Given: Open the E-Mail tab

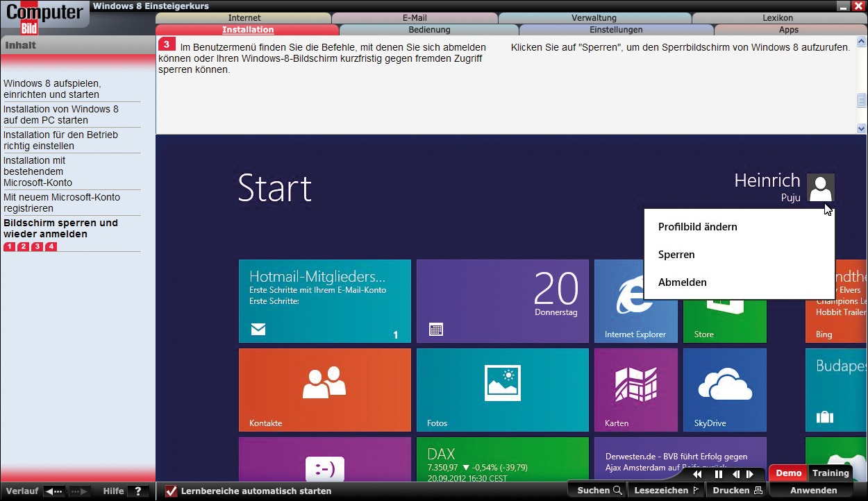Looking at the screenshot, I should tap(415, 18).
